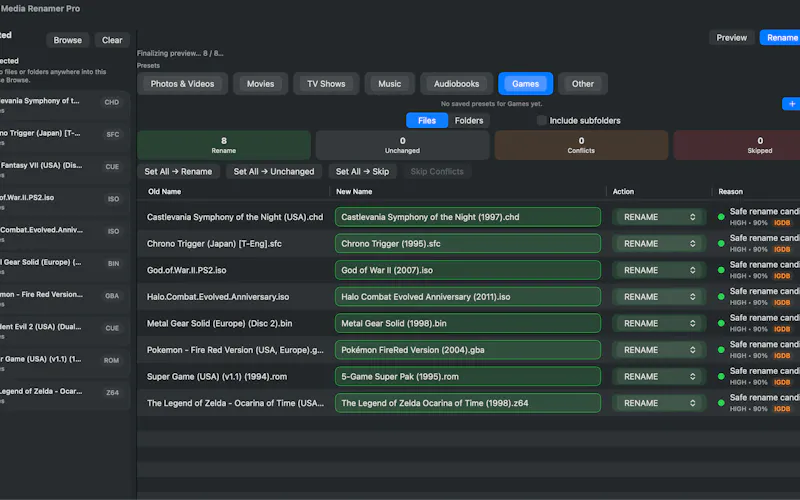The width and height of the screenshot is (800, 500).
Task: Click the 0 Conflicts summary tile
Action: click(581, 145)
